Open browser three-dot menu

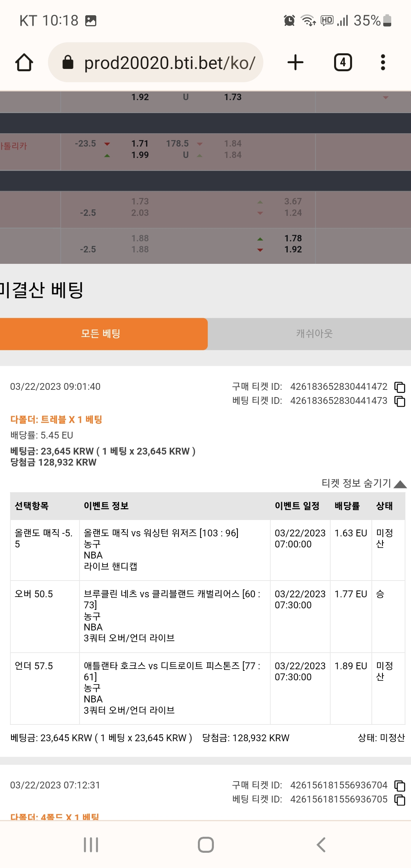pyautogui.click(x=383, y=62)
